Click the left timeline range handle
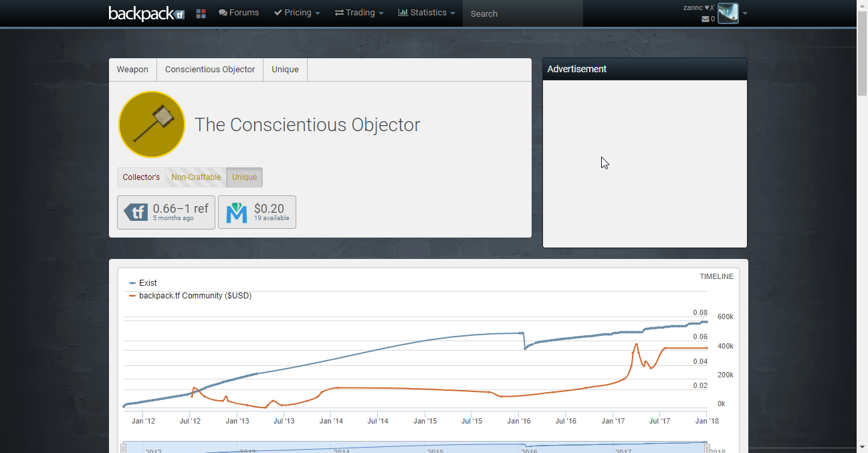 tap(123, 448)
